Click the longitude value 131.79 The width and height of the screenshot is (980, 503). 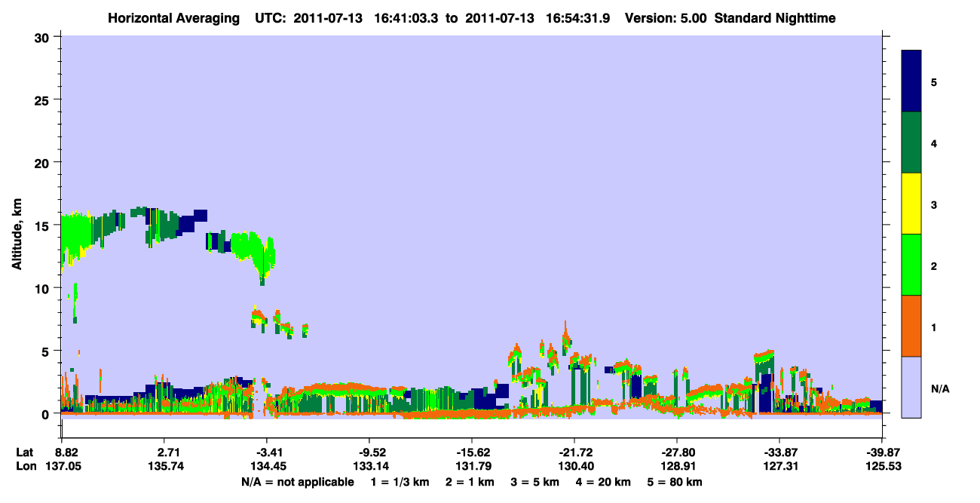[475, 467]
